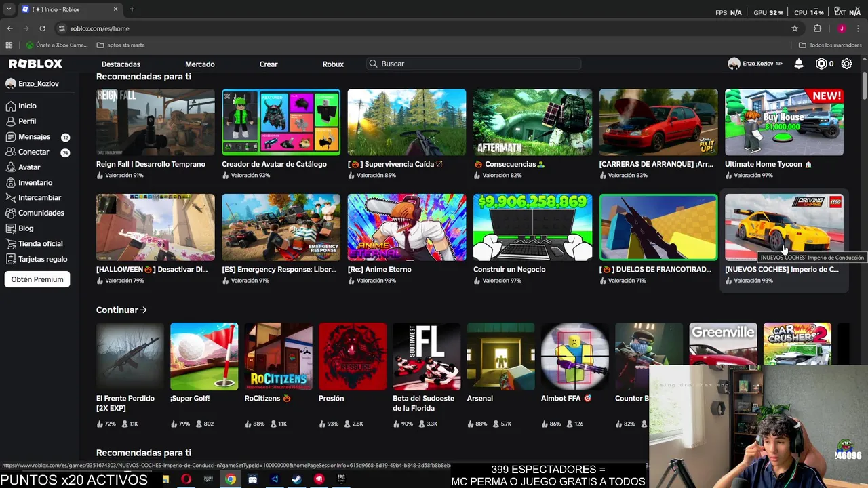Open the Consecuencias Aftermath thumbnail
This screenshot has width=868, height=488.
532,122
